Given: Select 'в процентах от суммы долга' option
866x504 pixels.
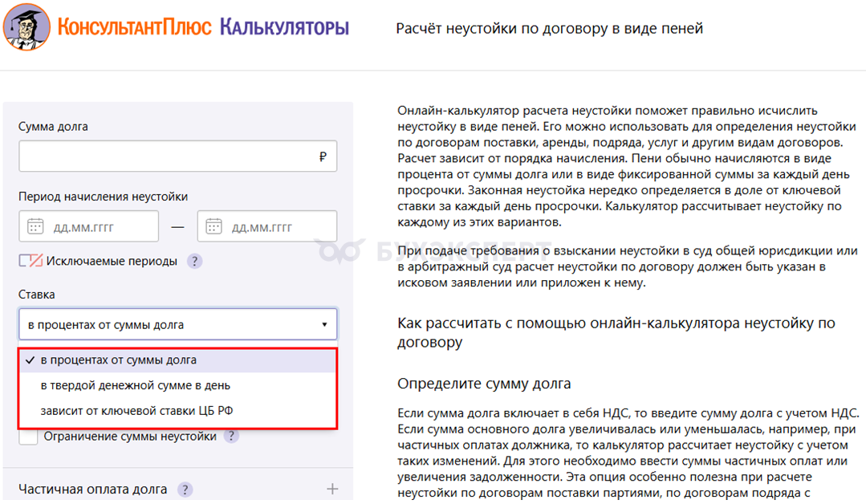Looking at the screenshot, I should [178, 360].
